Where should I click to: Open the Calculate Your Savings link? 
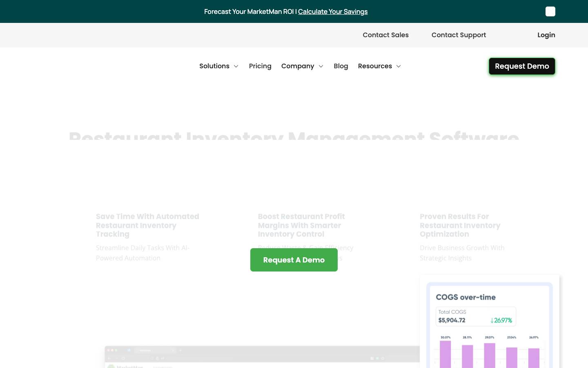[x=333, y=11]
